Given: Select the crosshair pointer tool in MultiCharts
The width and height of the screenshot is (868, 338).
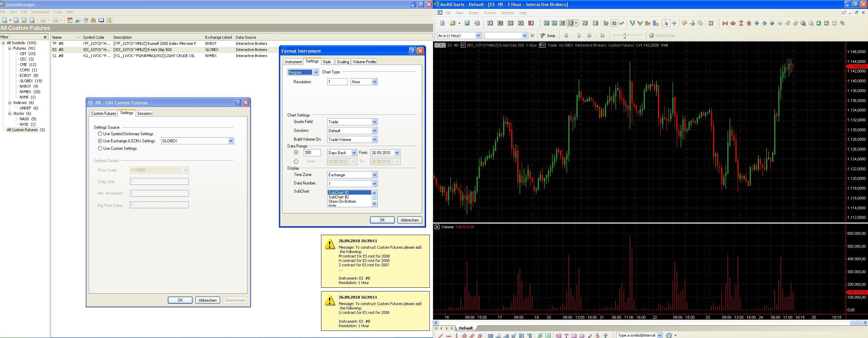Looking at the screenshot, I should [x=674, y=23].
